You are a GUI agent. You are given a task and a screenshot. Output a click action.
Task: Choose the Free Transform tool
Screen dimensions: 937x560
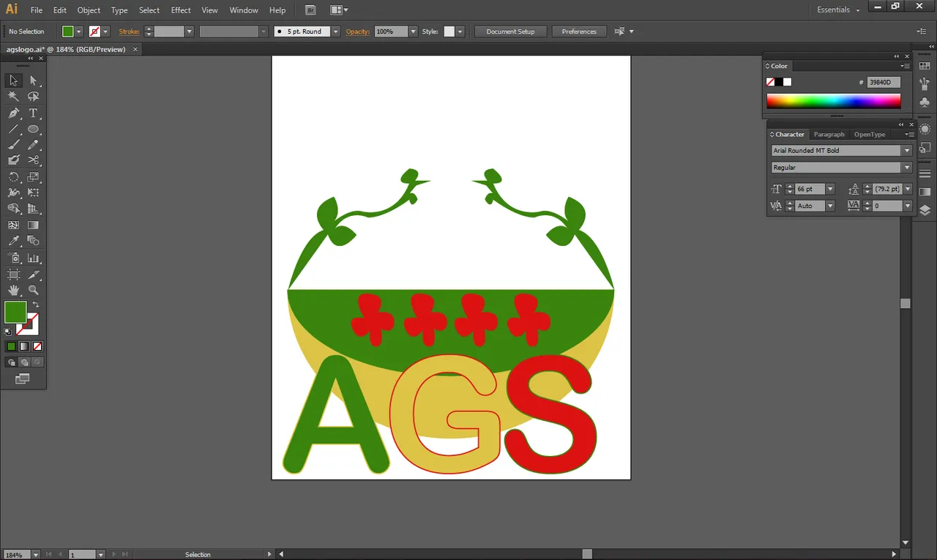pyautogui.click(x=33, y=193)
